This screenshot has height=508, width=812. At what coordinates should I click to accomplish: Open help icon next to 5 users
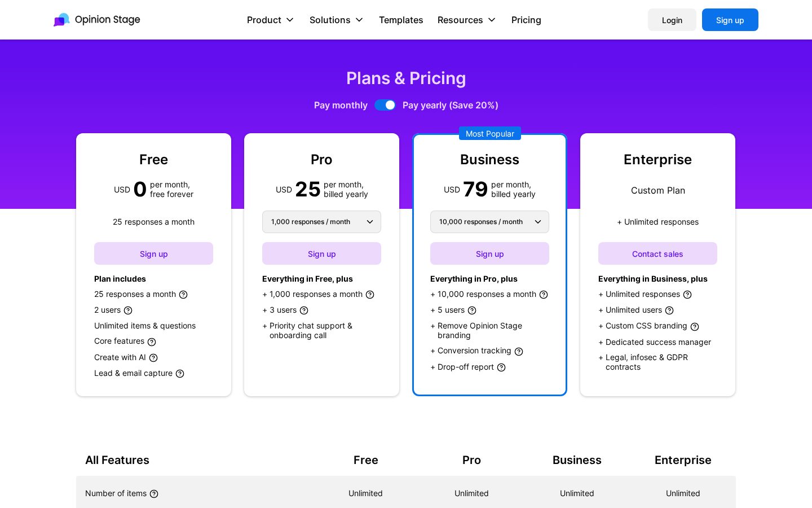[472, 310]
